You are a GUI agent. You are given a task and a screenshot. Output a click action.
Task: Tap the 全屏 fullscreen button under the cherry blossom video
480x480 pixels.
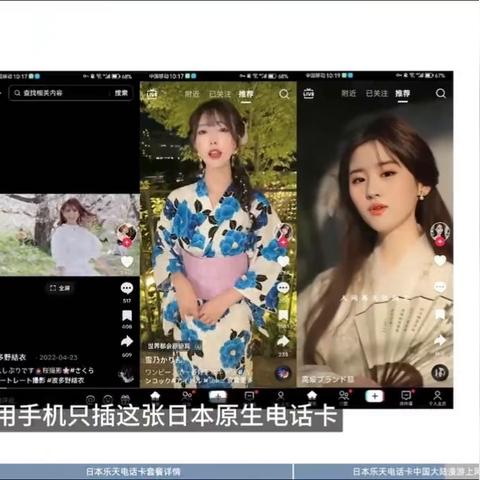pyautogui.click(x=60, y=288)
